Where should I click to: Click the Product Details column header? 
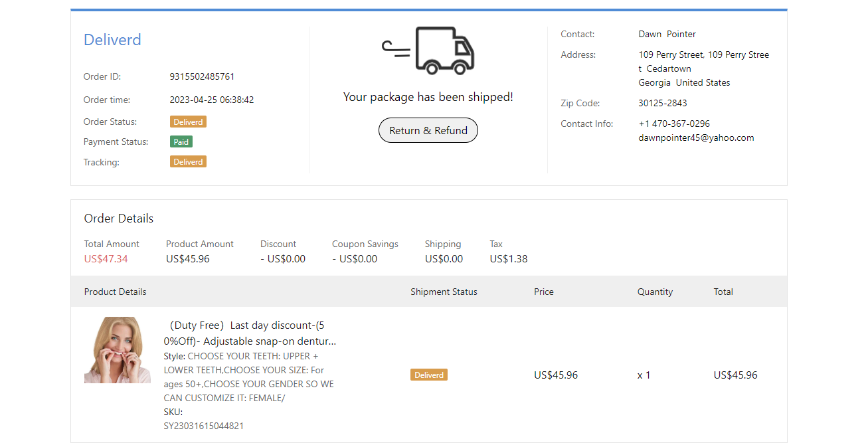point(115,292)
